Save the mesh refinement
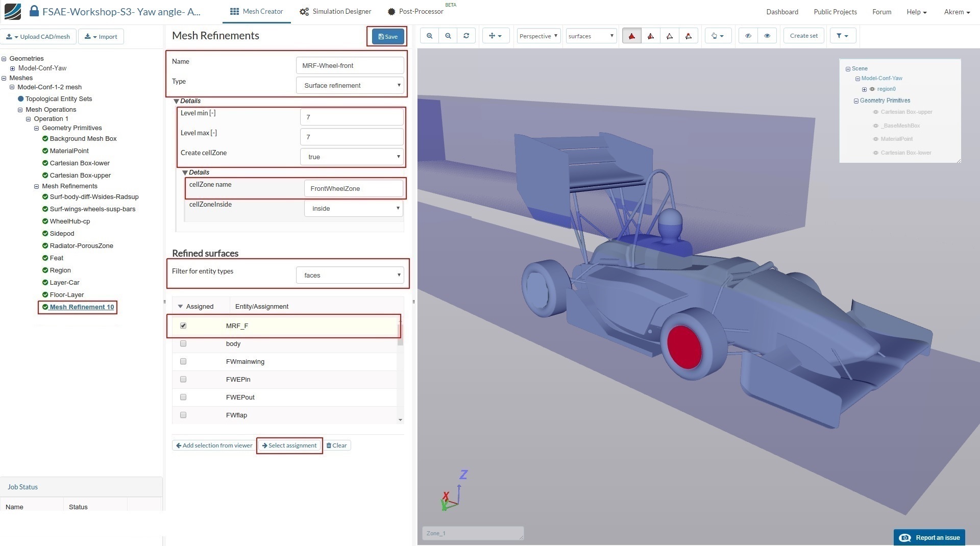The width and height of the screenshot is (980, 546). click(387, 36)
